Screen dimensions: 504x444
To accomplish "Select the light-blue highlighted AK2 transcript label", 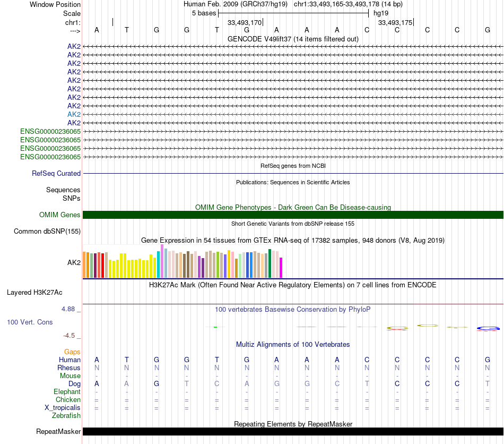I will [74, 114].
